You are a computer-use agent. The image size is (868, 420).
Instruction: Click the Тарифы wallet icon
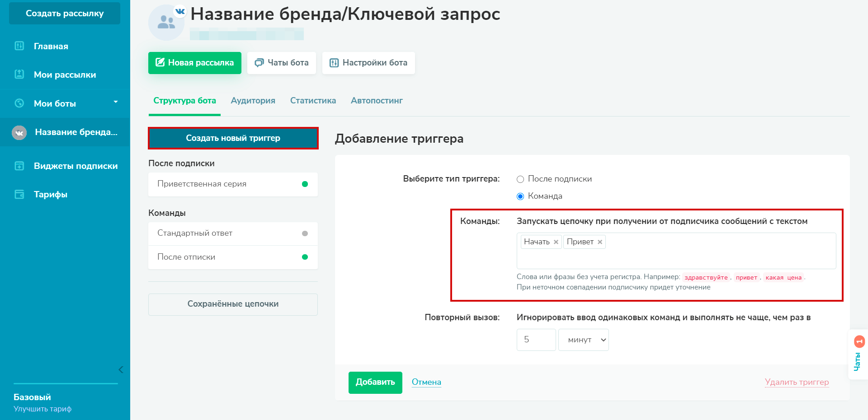pos(19,194)
